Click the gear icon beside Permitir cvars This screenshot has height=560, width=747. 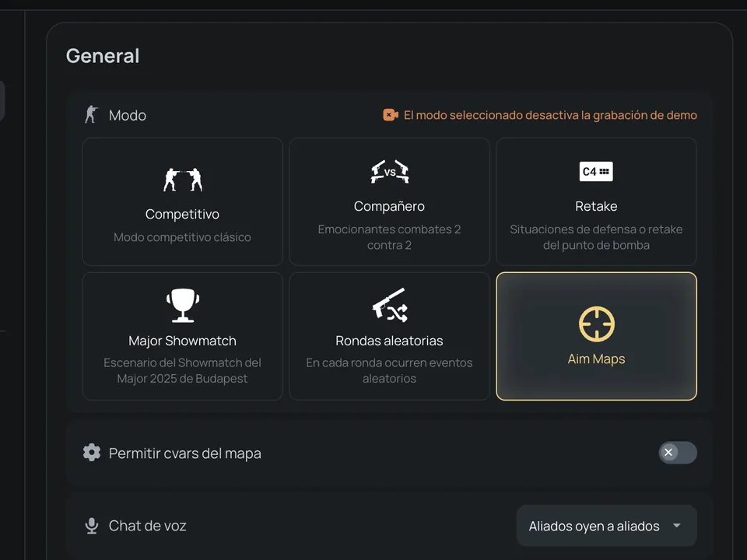92,453
